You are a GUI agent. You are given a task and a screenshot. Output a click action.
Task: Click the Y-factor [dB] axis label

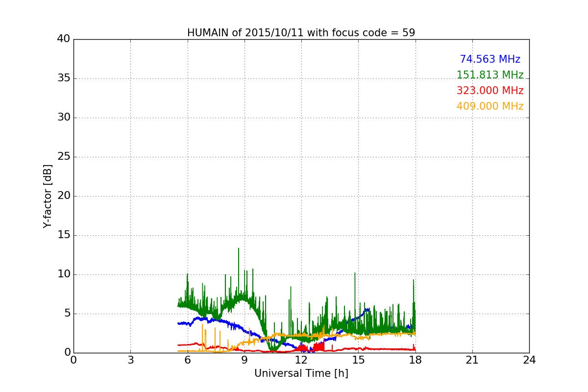[48, 196]
